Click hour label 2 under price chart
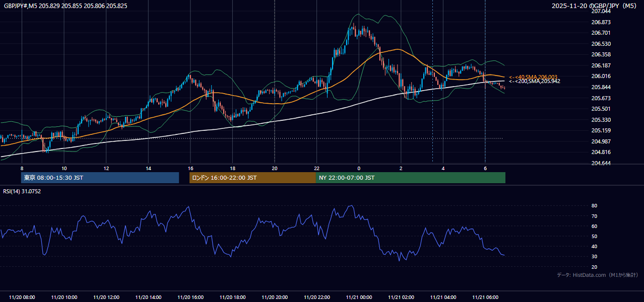This screenshot has height=302, width=644. tap(401, 168)
